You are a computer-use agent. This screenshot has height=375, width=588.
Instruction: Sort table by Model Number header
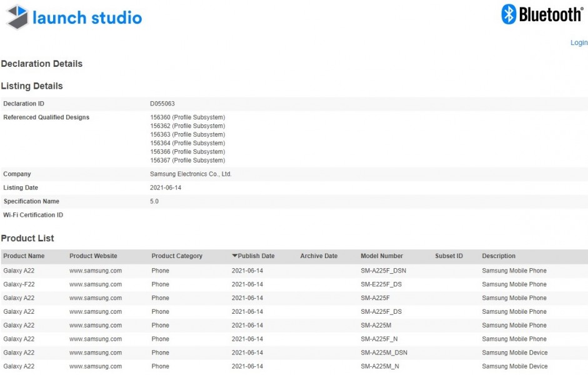coord(382,256)
